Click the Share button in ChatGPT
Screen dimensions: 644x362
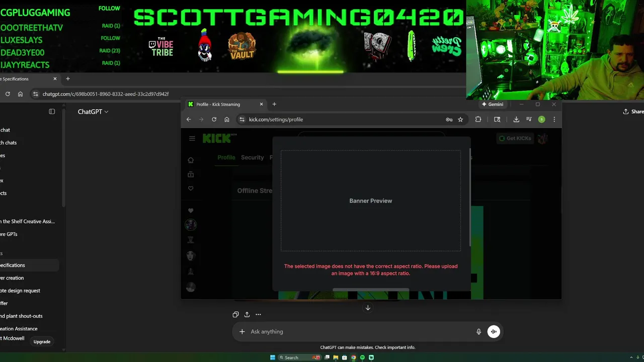point(633,112)
